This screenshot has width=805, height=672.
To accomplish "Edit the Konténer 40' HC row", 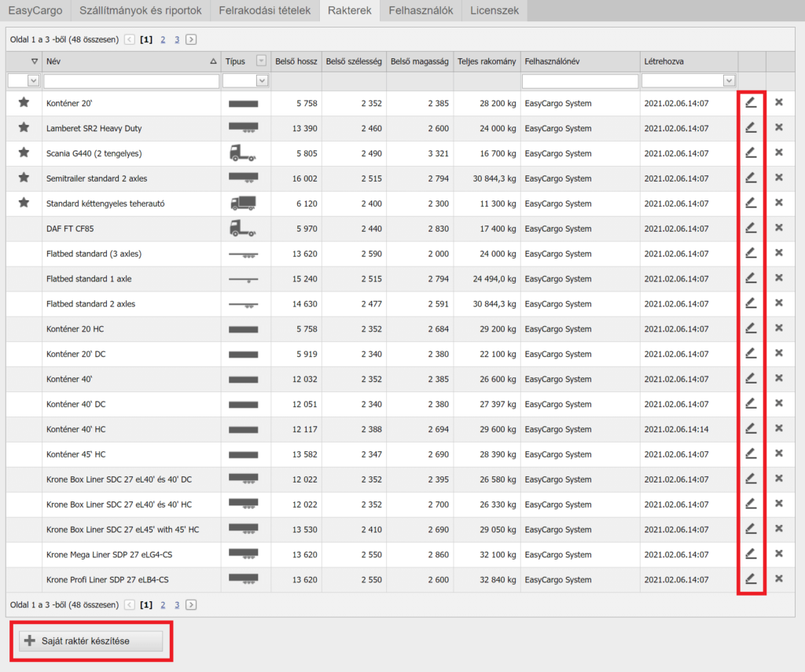I will (751, 428).
